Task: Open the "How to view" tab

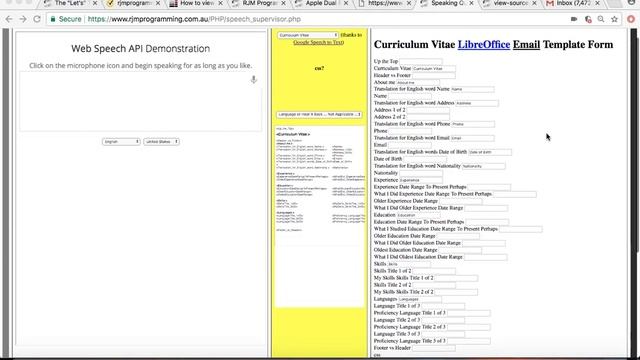Action: click(x=197, y=3)
